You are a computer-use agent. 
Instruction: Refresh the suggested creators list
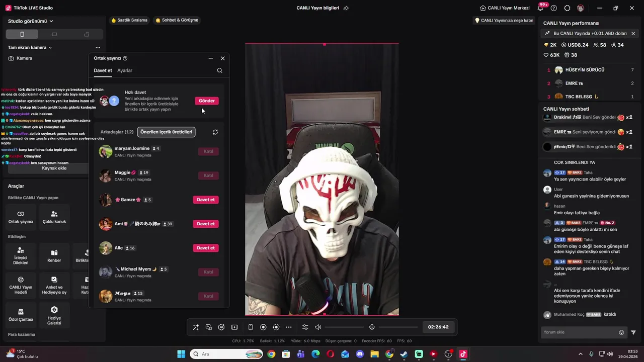(215, 132)
